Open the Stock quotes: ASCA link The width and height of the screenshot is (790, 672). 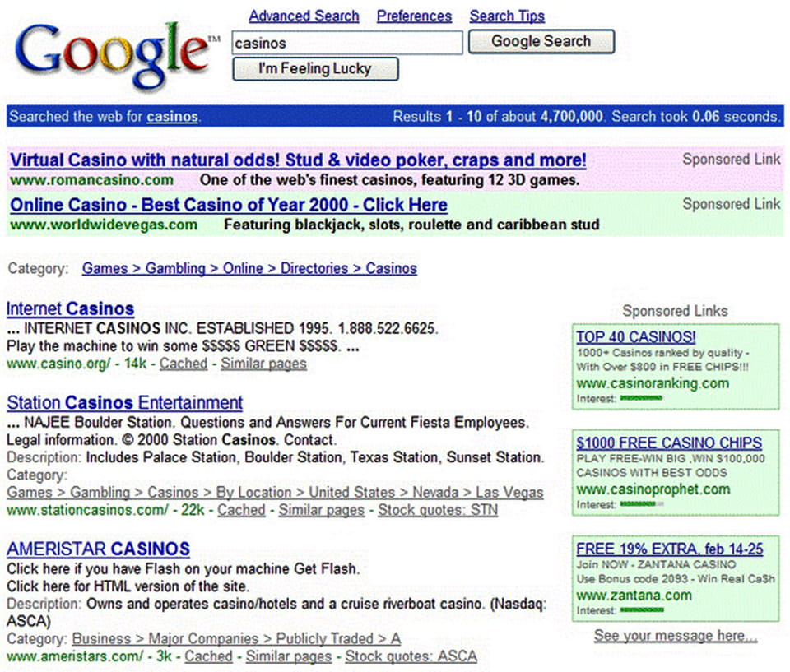click(x=411, y=656)
